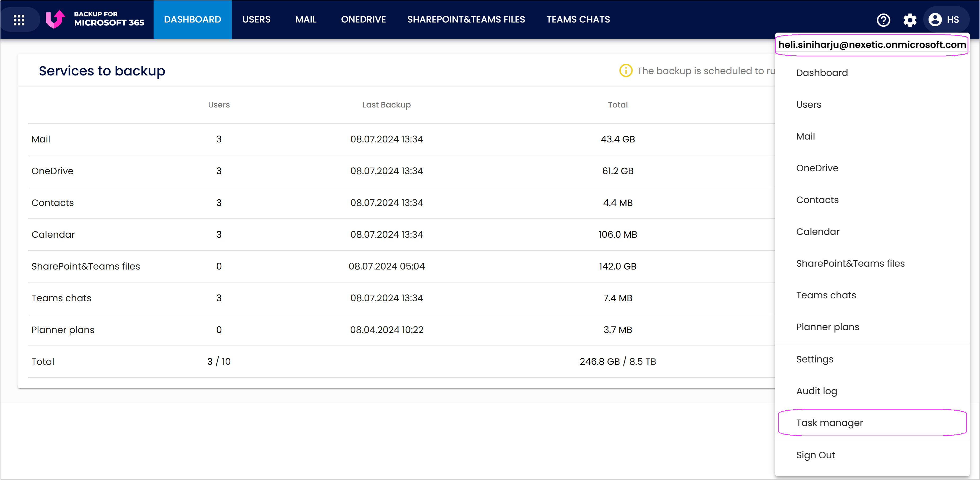Click the heli.siniharju account email header
Viewport: 980px width, 480px height.
click(872, 45)
